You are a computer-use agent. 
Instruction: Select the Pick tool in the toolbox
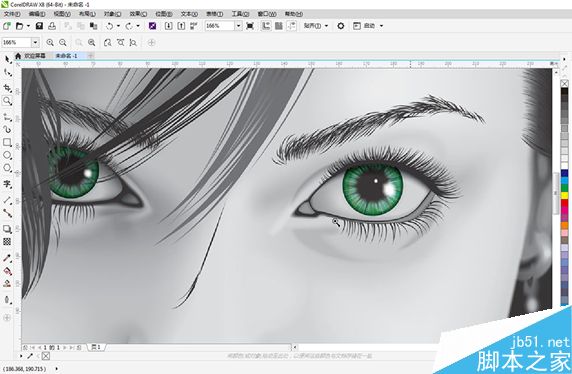7,59
